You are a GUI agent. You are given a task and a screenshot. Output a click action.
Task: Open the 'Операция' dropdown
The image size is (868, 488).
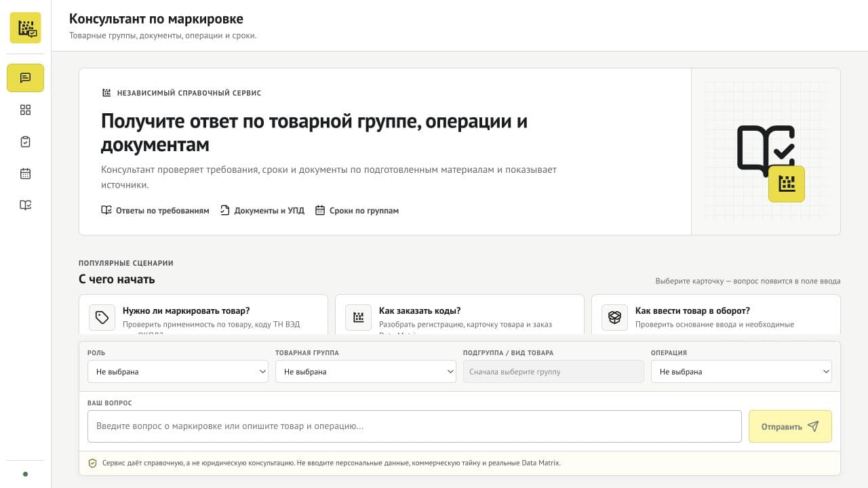click(x=741, y=371)
